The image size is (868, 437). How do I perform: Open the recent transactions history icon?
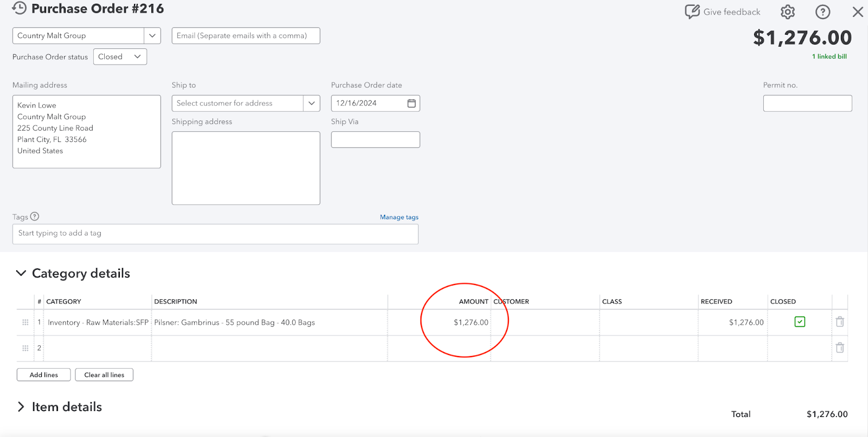(19, 8)
